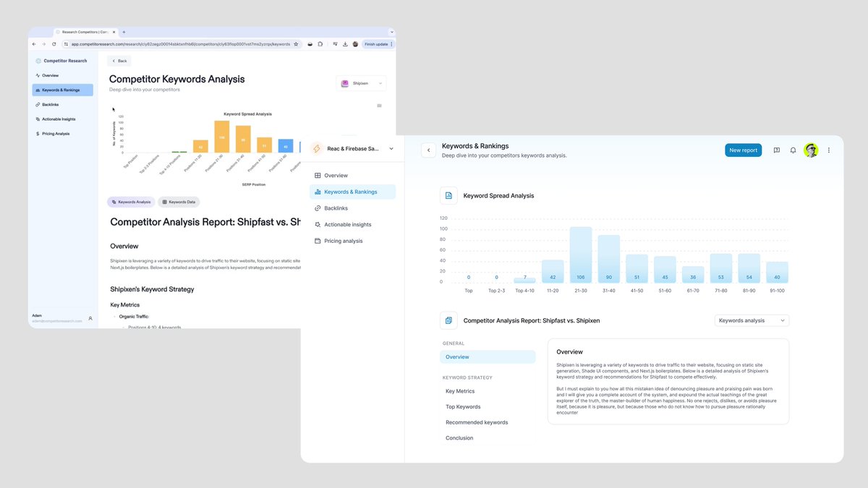Click user account icon beside Adem
868x488 pixels.
(90, 318)
